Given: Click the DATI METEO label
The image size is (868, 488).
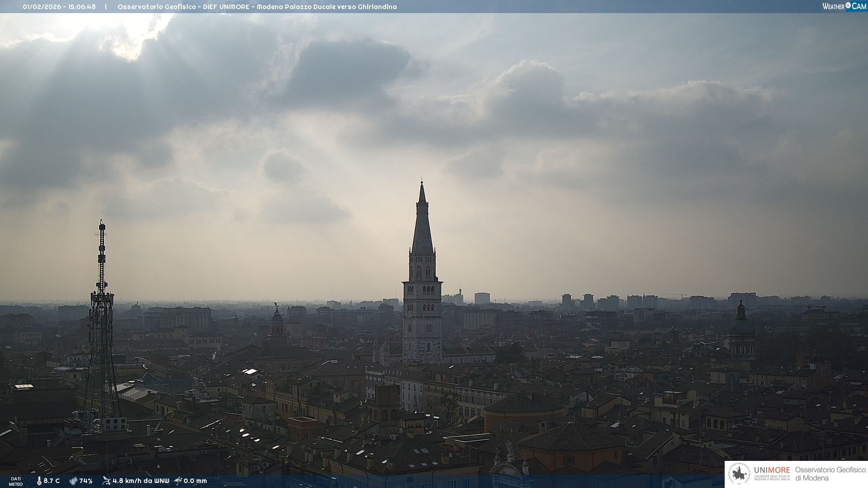Looking at the screenshot, I should [16, 481].
